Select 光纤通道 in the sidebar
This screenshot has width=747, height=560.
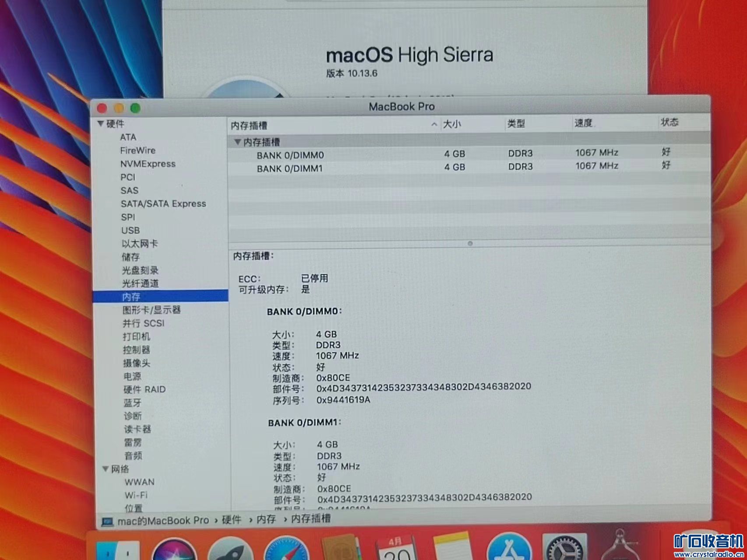click(x=140, y=283)
